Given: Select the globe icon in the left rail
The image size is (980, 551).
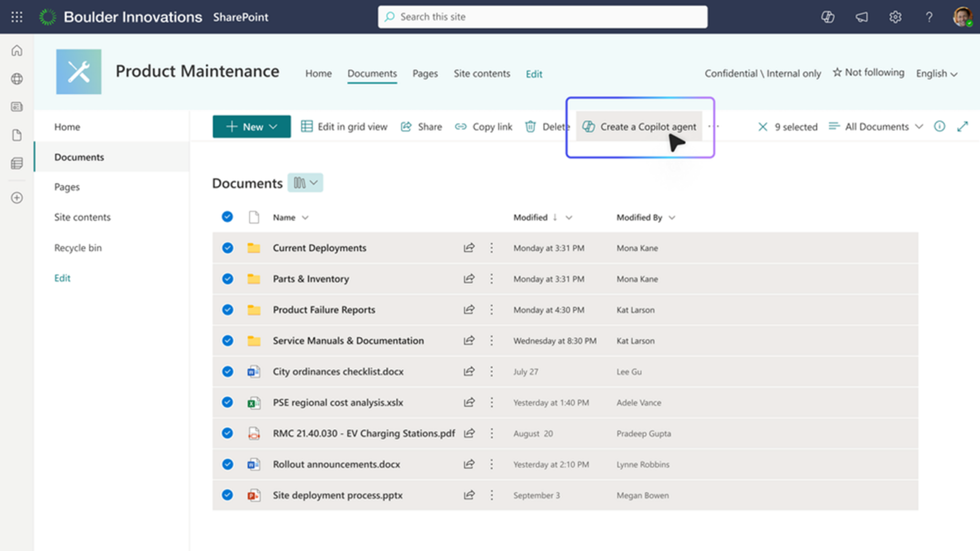Looking at the screenshot, I should tap(17, 79).
